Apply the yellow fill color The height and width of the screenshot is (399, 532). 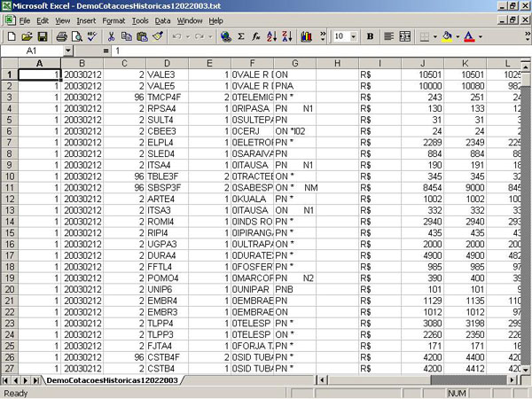point(447,37)
